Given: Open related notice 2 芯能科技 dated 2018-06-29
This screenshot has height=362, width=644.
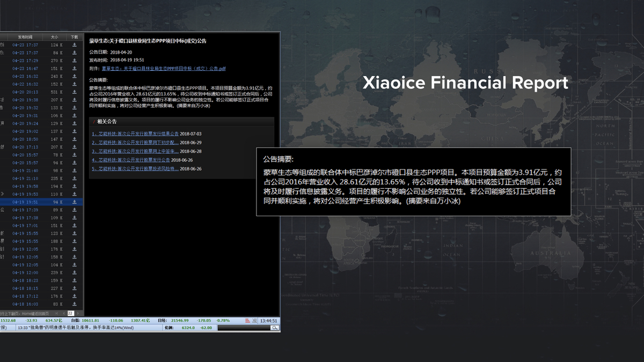Looking at the screenshot, I should tap(135, 143).
